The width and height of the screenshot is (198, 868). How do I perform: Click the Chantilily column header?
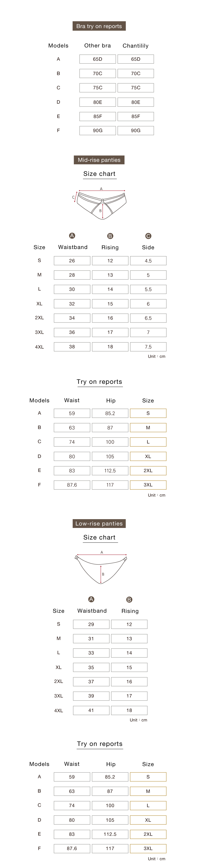click(x=135, y=46)
